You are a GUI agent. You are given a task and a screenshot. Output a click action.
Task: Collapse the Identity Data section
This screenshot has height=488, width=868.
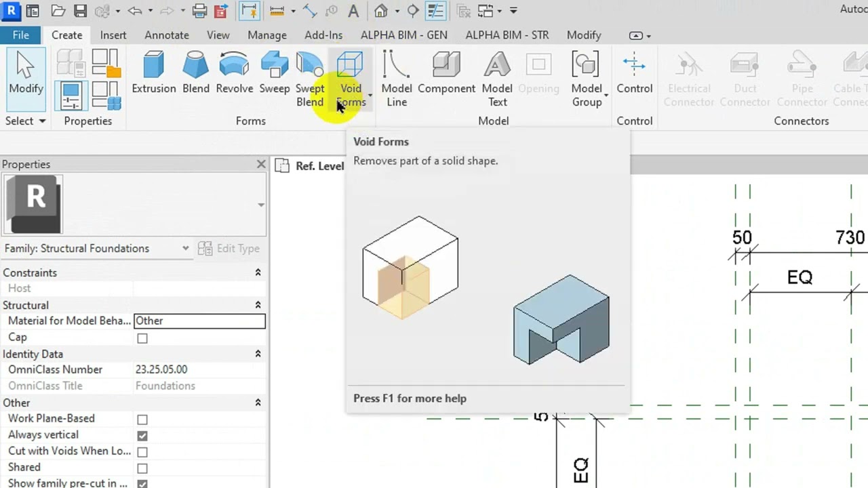pos(258,354)
